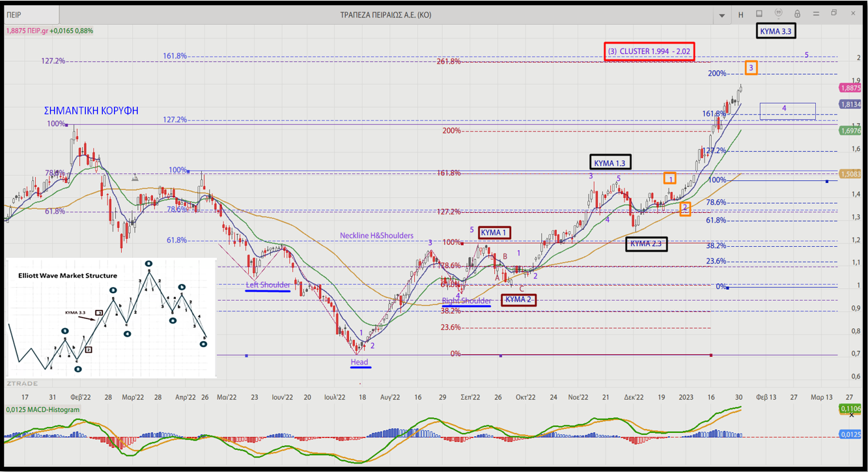Click the orange 1,5083 axis tag

pos(850,174)
